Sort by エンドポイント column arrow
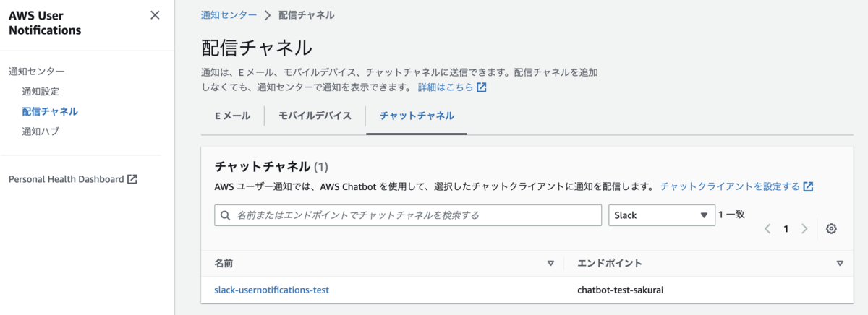This screenshot has height=315, width=868. tap(840, 264)
